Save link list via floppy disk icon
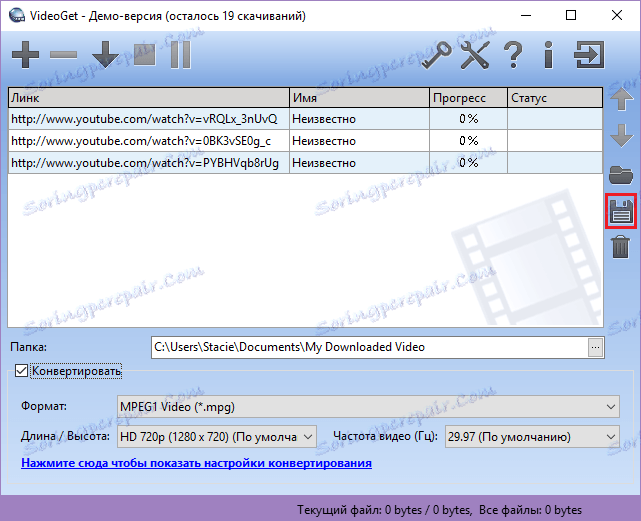This screenshot has height=521, width=641. click(621, 211)
